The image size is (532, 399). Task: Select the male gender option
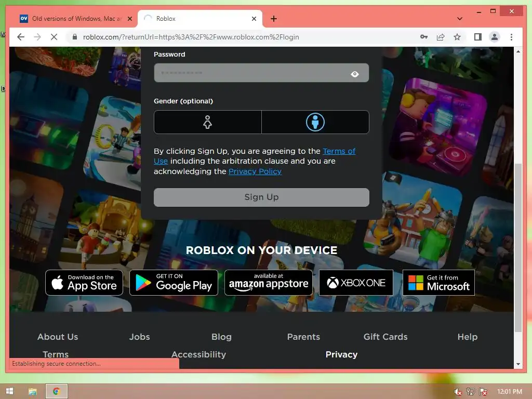pos(315,122)
